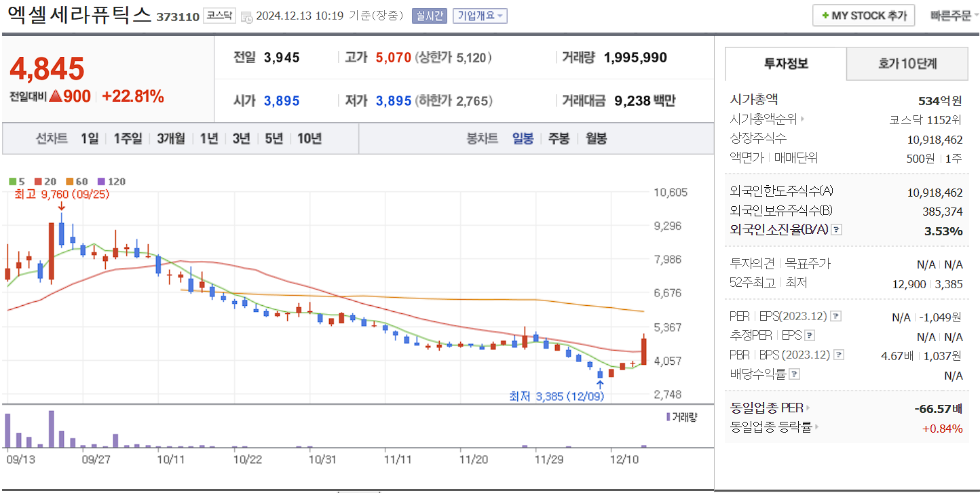Click the plus icon in MY STOCK 추가
Image resolution: width=980 pixels, height=493 pixels.
(825, 16)
